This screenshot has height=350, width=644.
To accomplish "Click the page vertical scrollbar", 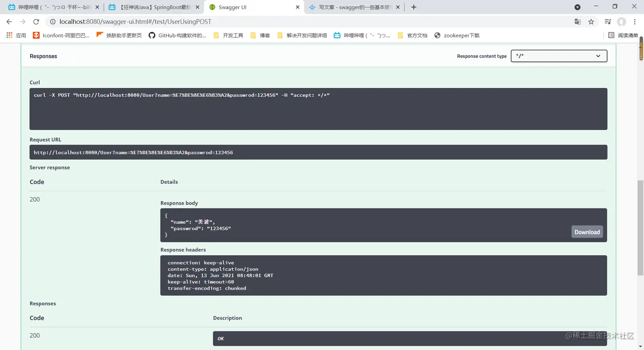I will (640, 228).
